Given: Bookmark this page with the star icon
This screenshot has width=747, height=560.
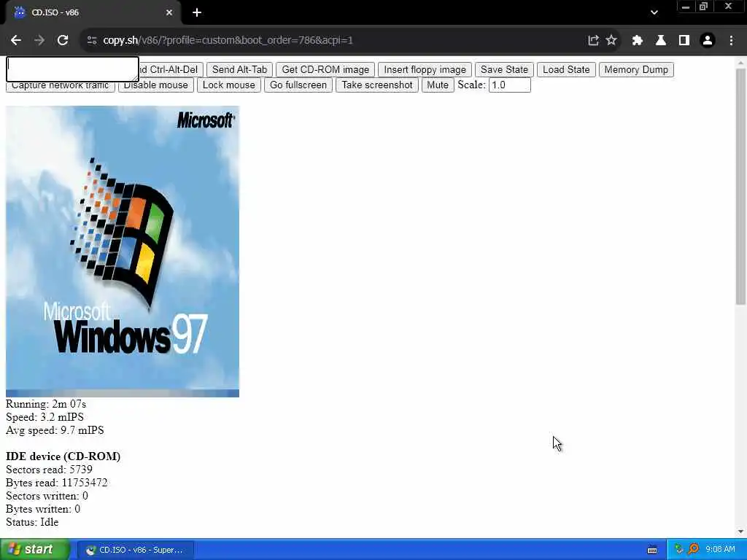Looking at the screenshot, I should point(611,41).
